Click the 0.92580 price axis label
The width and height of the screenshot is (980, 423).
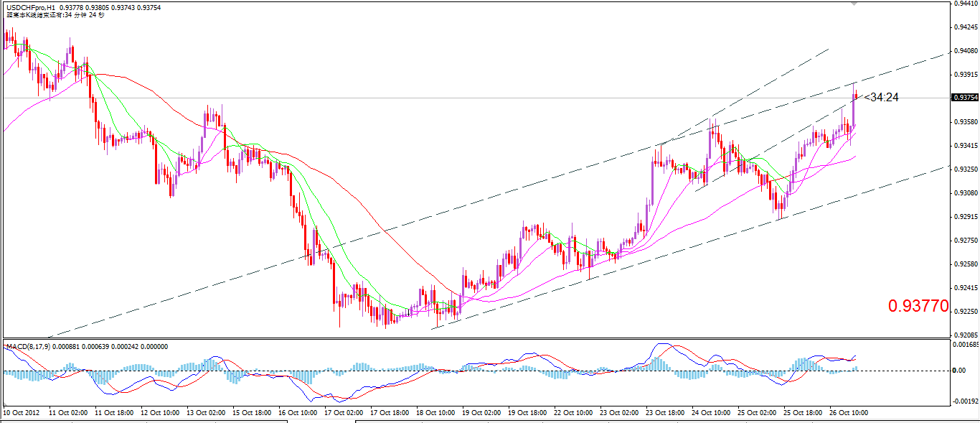[x=965, y=264]
